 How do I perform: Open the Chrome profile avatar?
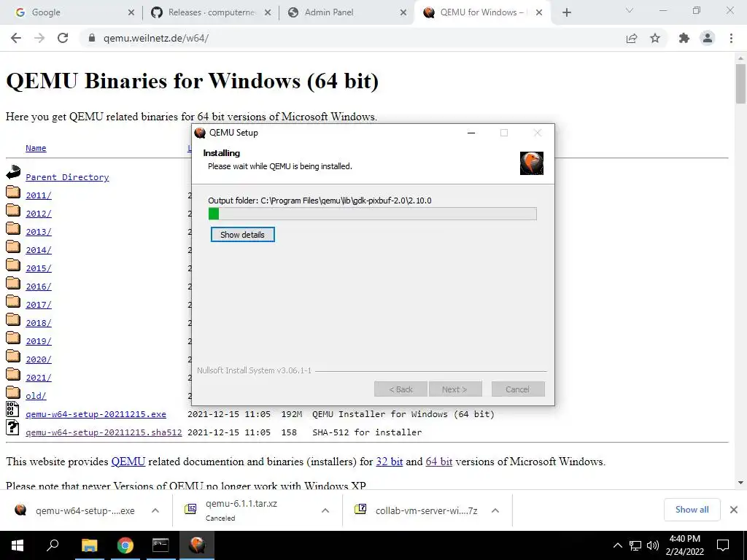(x=708, y=38)
